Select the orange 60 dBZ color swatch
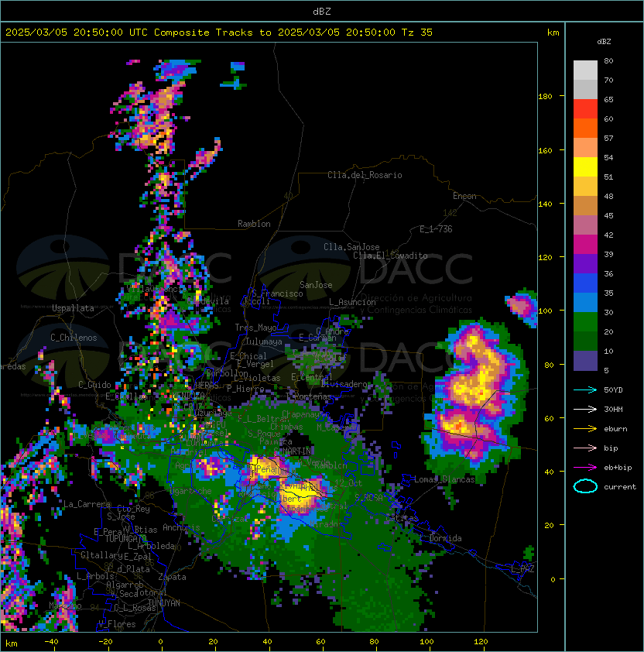Image resolution: width=644 pixels, height=652 pixels. tap(585, 128)
